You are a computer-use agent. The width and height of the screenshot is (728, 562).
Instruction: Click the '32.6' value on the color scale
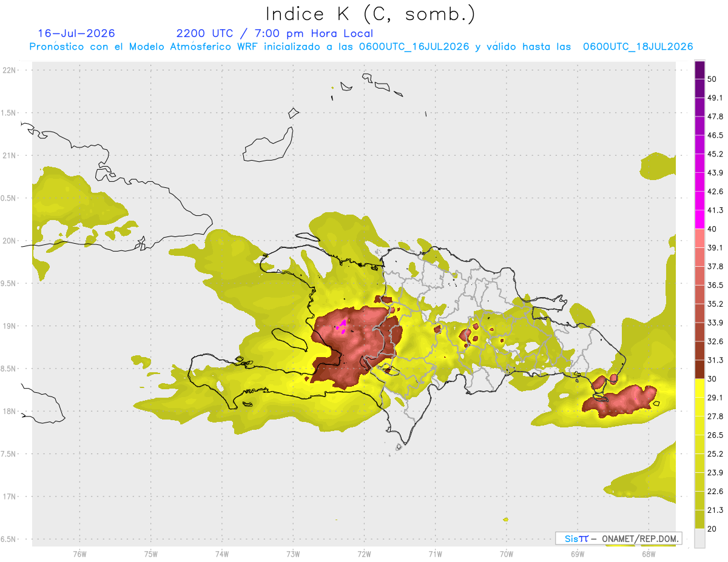coord(715,341)
